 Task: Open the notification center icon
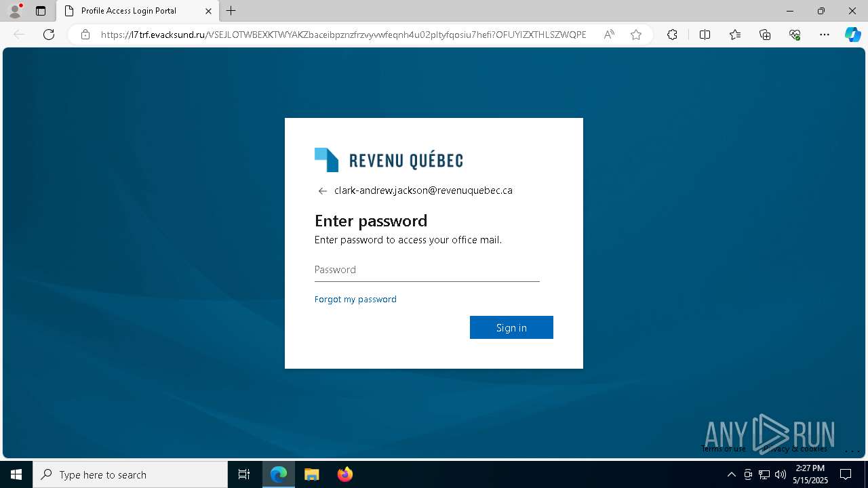click(846, 474)
